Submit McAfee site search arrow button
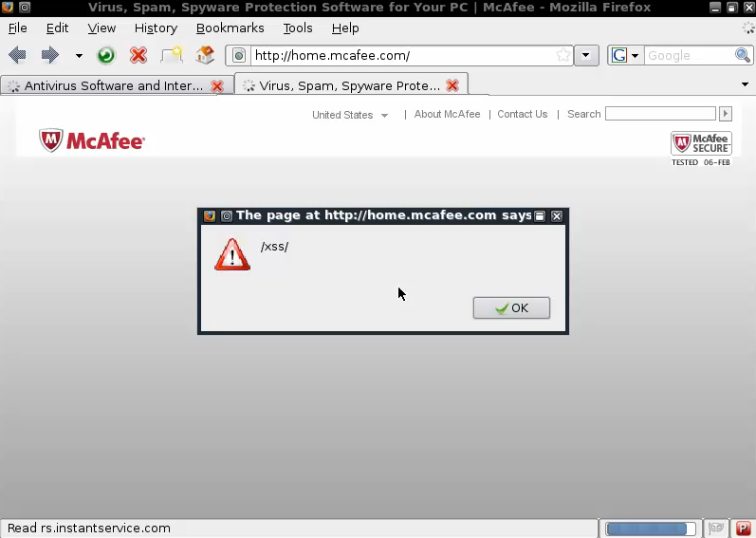Image resolution: width=756 pixels, height=538 pixels. coord(725,114)
